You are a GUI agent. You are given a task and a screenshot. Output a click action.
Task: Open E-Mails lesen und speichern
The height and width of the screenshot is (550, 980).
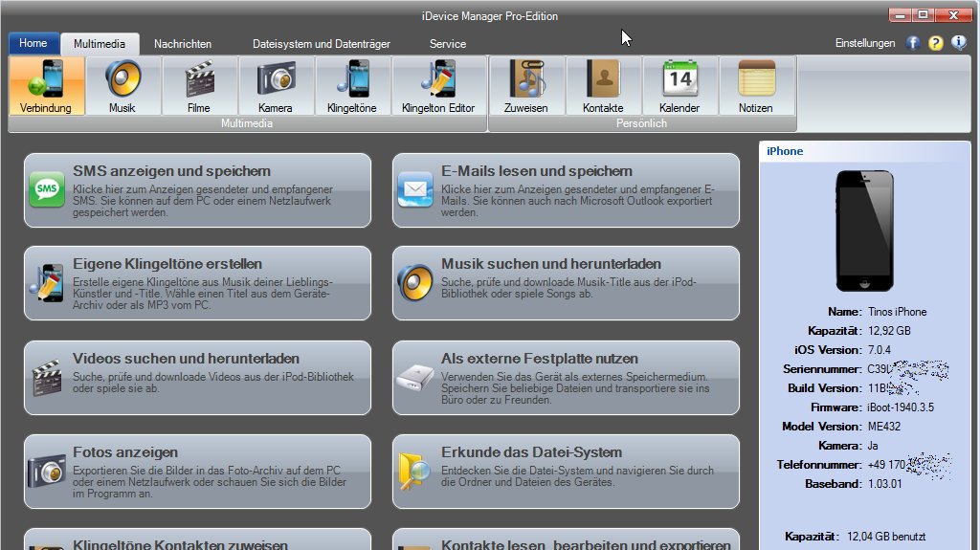click(x=567, y=190)
